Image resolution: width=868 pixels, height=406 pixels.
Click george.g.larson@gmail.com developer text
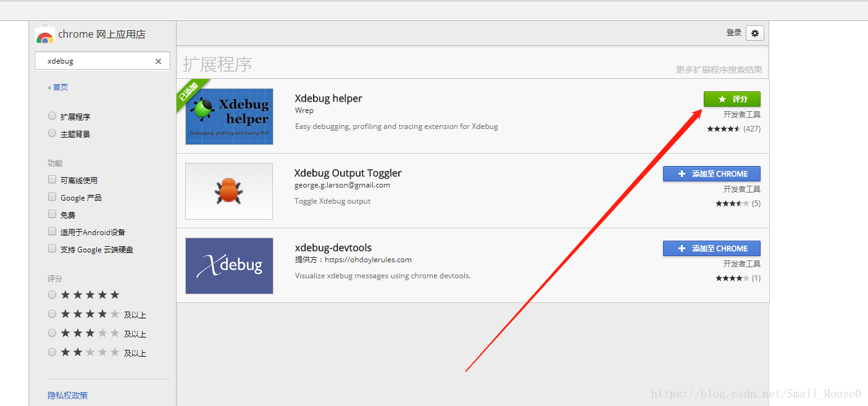pyautogui.click(x=342, y=185)
